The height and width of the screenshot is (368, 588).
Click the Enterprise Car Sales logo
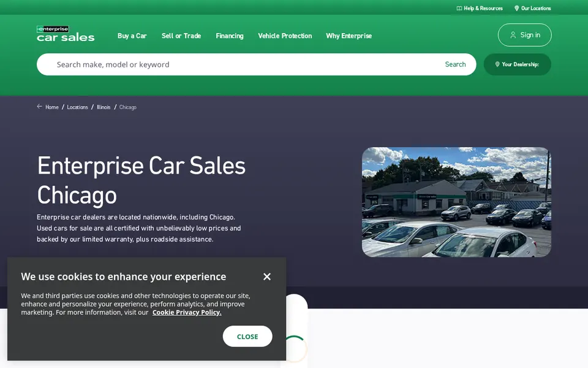[x=66, y=33]
